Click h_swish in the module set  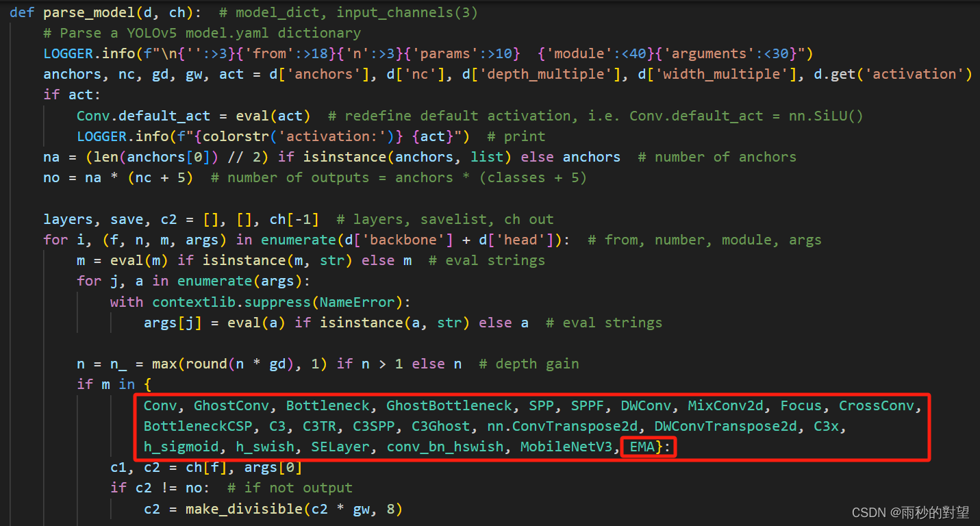pos(265,447)
